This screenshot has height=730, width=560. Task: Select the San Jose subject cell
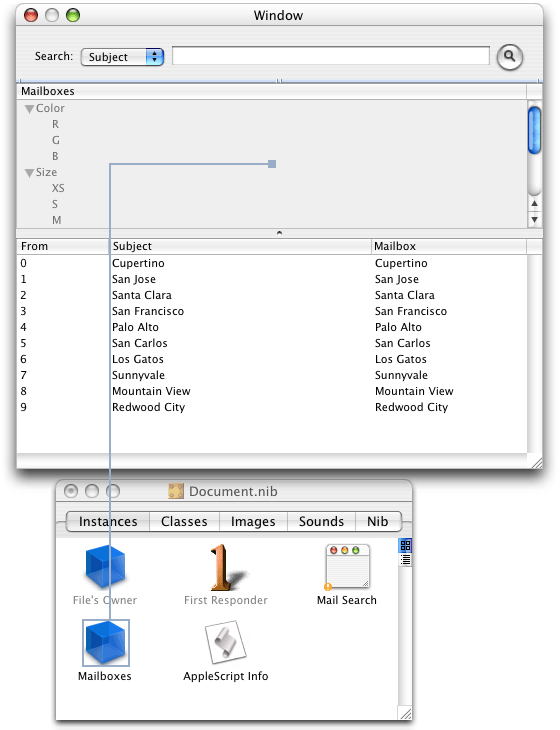pos(134,279)
